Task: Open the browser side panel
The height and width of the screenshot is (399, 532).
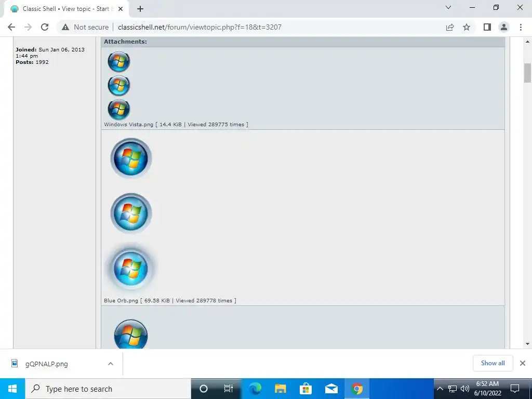Action: pos(487,27)
